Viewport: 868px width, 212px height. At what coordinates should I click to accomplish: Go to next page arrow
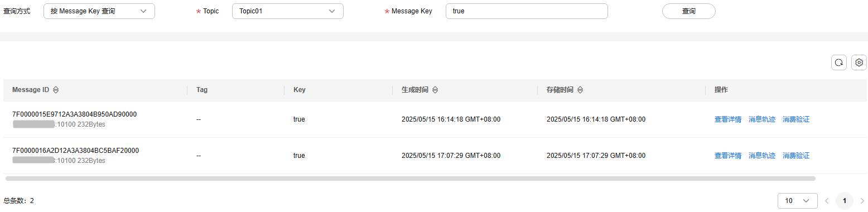point(862,201)
